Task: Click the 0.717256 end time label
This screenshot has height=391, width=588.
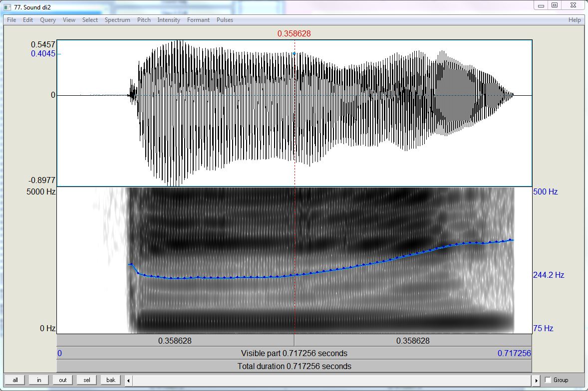Action: [x=514, y=353]
